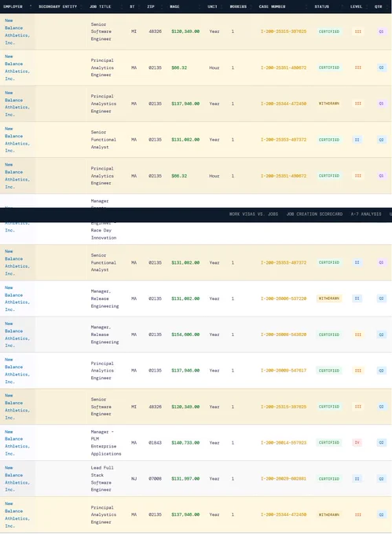Open case number in Lead Full Stack row
392x534 pixels.
[x=284, y=479]
